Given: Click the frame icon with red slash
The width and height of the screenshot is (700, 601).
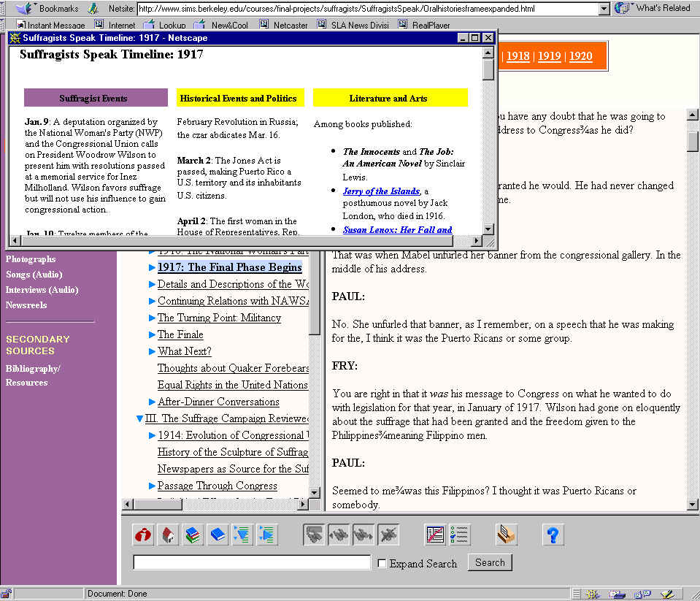Looking at the screenshot, I should coord(435,535).
